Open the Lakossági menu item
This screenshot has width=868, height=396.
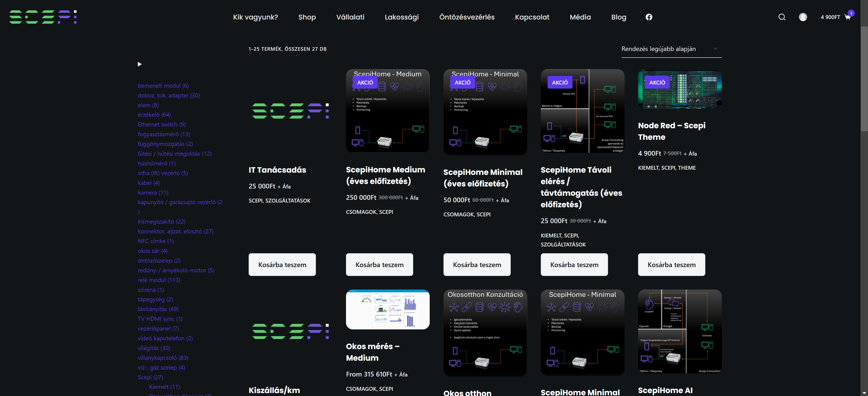(402, 17)
